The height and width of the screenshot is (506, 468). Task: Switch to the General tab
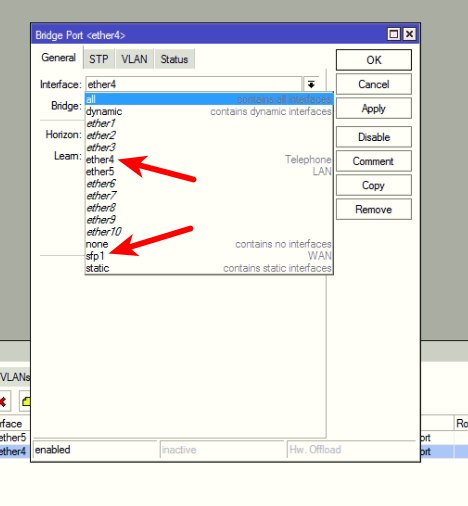pyautogui.click(x=58, y=58)
